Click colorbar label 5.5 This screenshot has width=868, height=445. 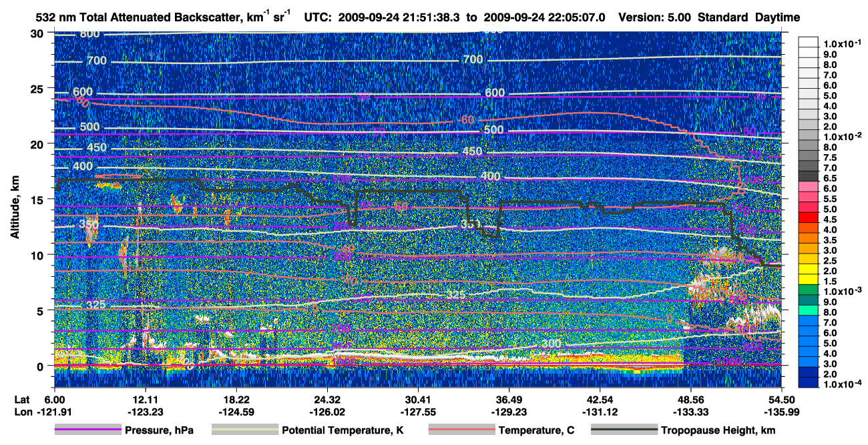click(831, 199)
